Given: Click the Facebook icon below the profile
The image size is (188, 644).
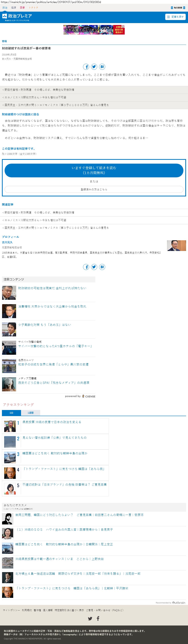Looking at the screenshot, I should tap(86, 267).
